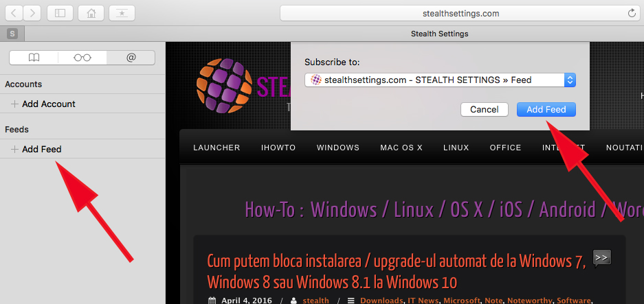Open article about blocking Windows 10 upgrade
This screenshot has height=304, width=644.
(397, 271)
